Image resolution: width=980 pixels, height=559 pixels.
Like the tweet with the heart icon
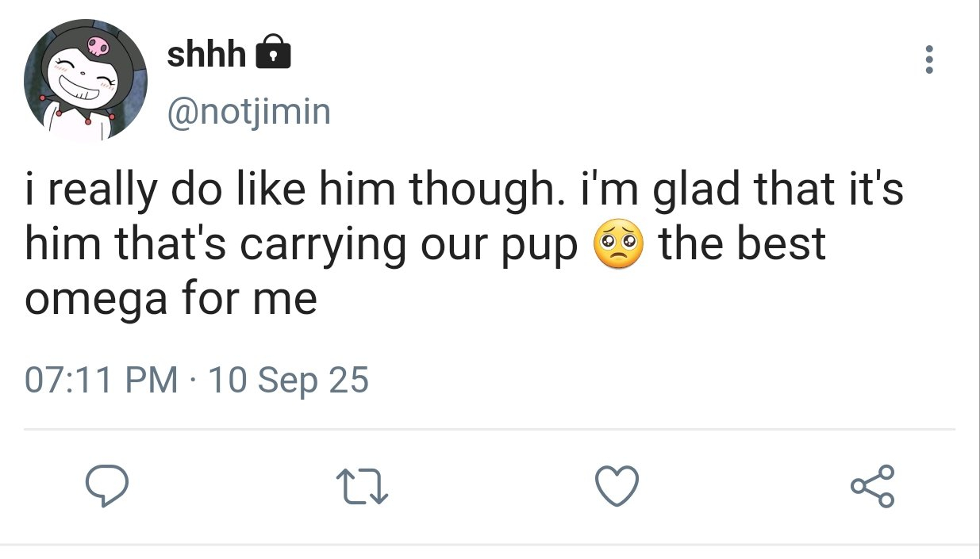(617, 486)
